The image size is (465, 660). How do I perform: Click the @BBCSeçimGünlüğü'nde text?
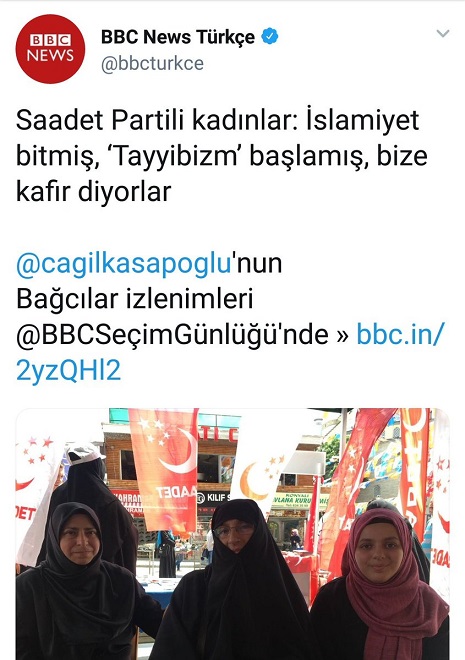point(172,335)
